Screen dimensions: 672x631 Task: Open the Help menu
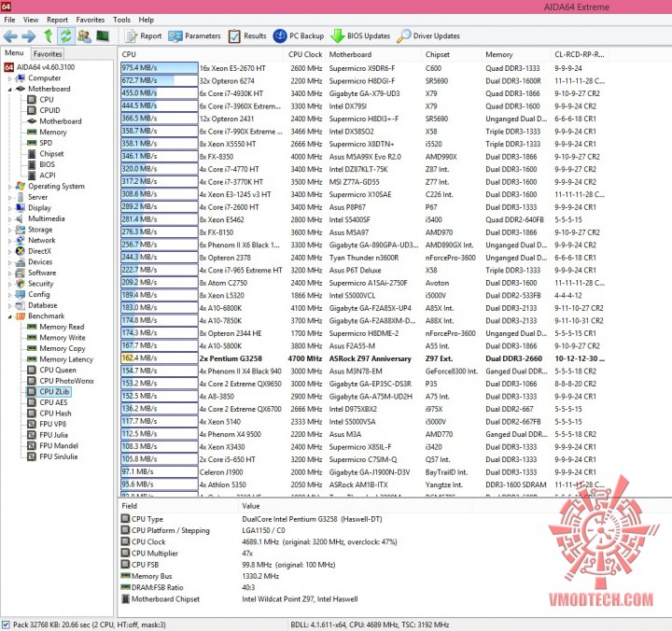[x=146, y=20]
